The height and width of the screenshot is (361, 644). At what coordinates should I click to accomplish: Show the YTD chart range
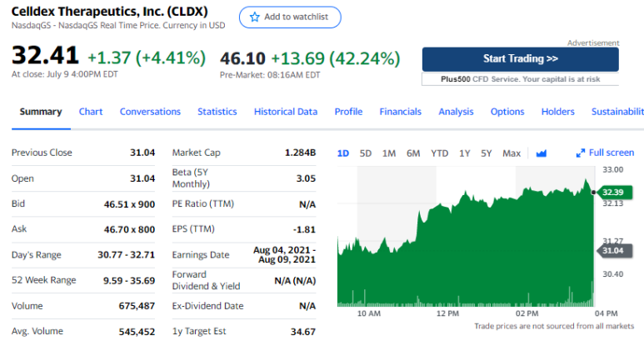point(439,153)
